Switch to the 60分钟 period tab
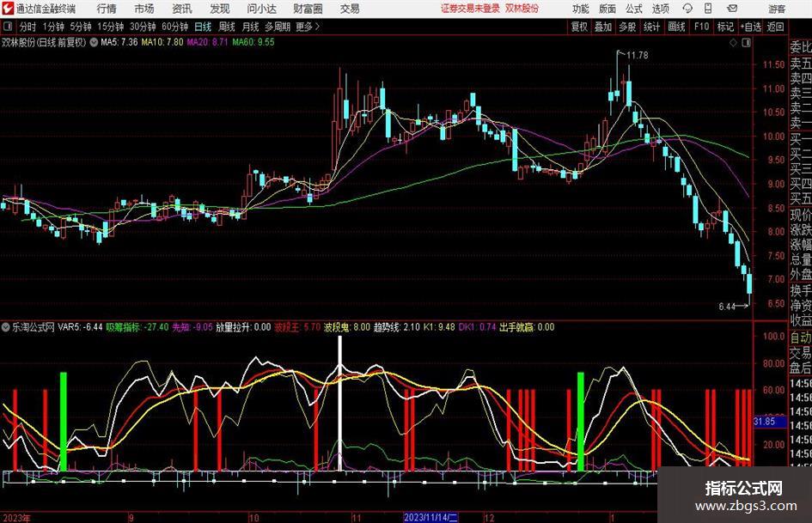This screenshot has width=812, height=523. click(x=174, y=27)
